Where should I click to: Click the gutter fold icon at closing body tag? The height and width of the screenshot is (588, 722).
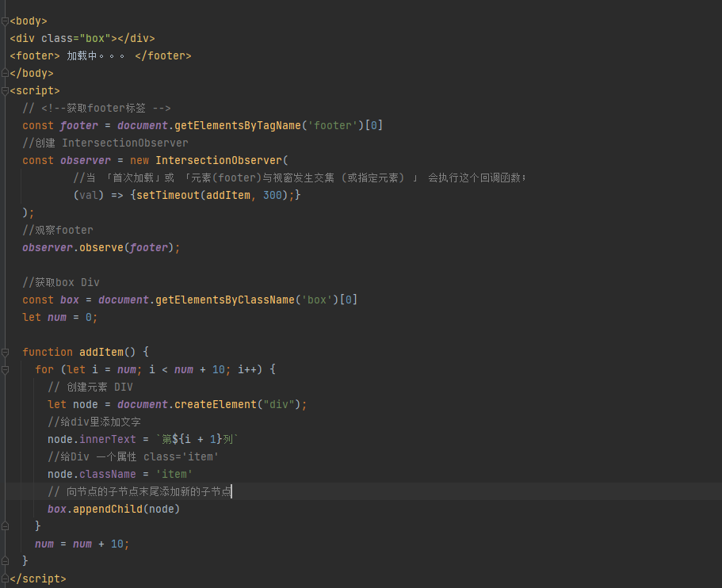pos(4,72)
